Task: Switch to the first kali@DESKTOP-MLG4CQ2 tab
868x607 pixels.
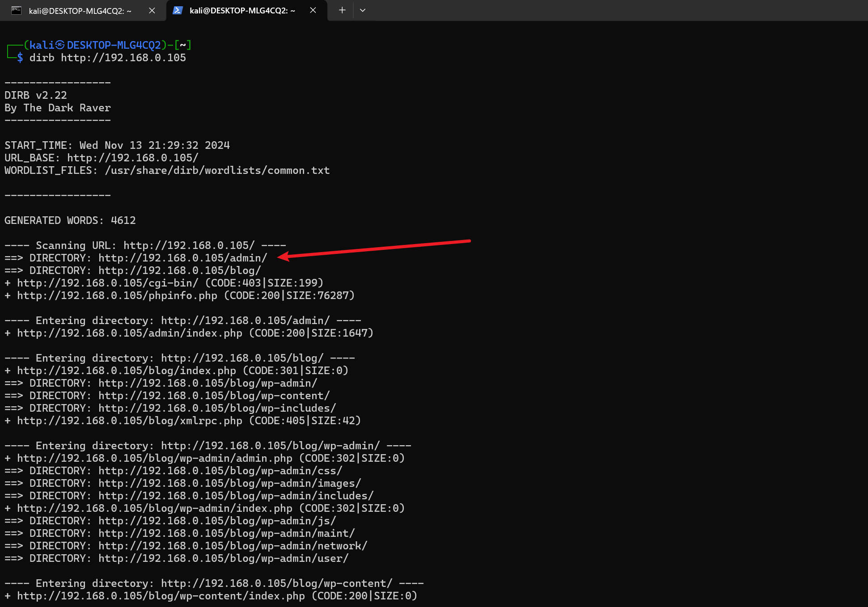Action: pyautogui.click(x=80, y=11)
